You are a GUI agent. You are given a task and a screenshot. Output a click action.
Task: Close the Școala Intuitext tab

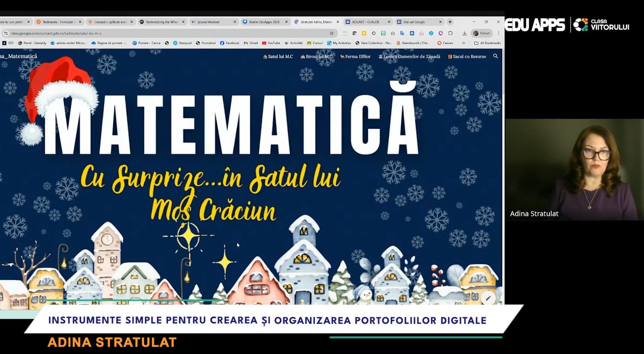235,22
